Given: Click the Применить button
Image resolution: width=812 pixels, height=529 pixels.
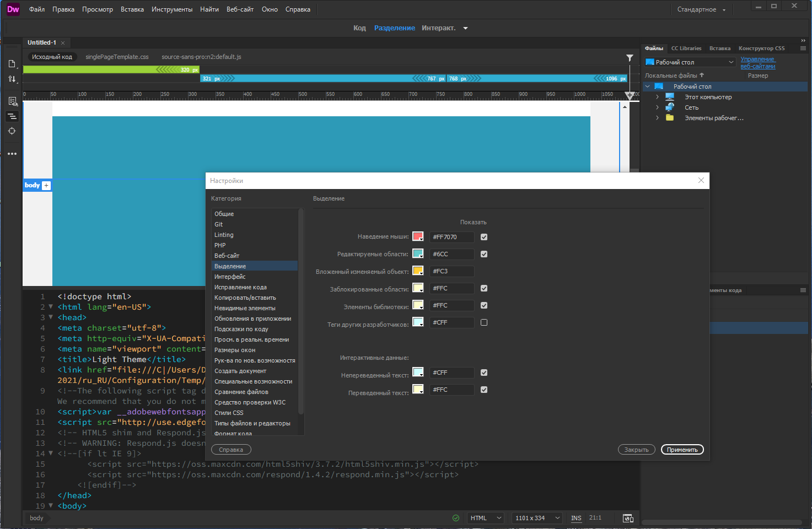Looking at the screenshot, I should pyautogui.click(x=682, y=450).
